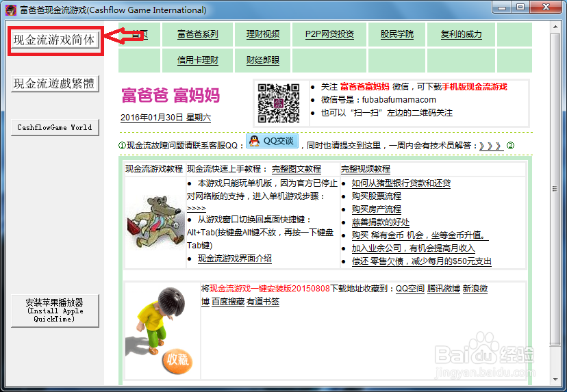Open the 信用卡理财 navigation tab
The height and width of the screenshot is (392, 567).
click(x=197, y=60)
